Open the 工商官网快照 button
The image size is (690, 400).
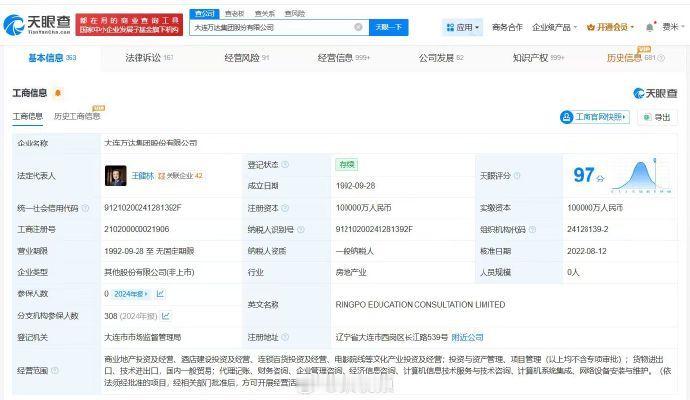[595, 117]
